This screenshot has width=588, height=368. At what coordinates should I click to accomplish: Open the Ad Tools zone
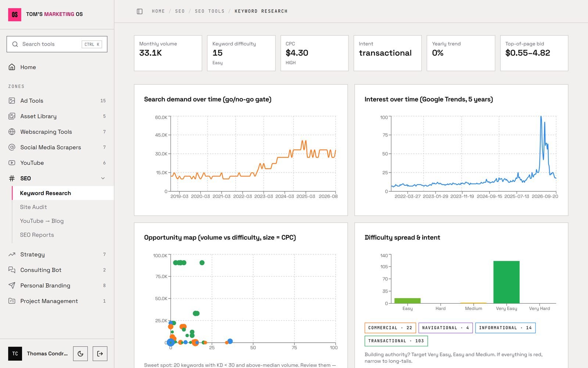point(57,100)
